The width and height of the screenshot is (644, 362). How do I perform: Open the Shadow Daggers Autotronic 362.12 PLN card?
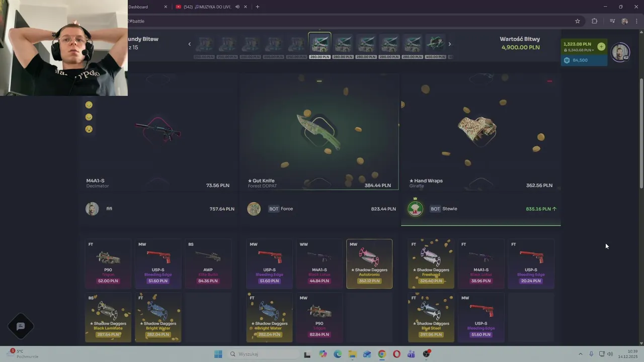point(369,263)
